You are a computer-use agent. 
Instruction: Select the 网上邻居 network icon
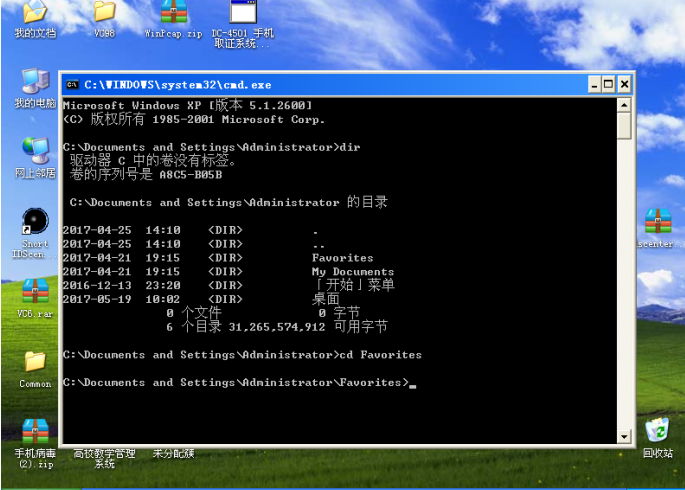point(35,152)
